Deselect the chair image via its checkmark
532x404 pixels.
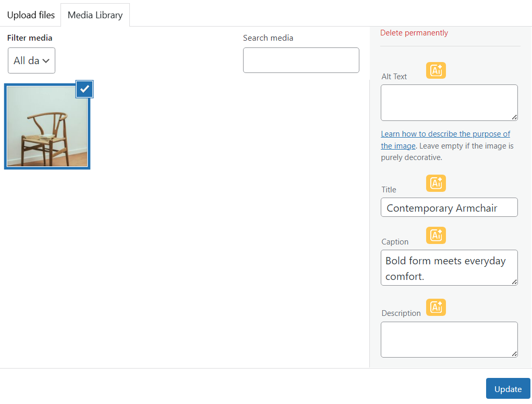click(84, 89)
